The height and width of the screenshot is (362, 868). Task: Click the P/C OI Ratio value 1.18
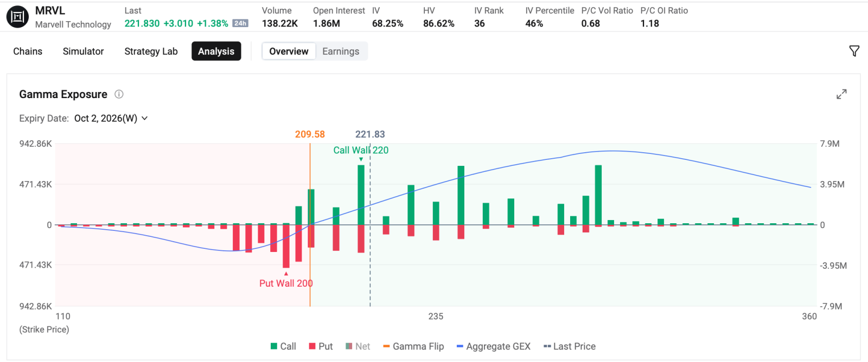(650, 23)
